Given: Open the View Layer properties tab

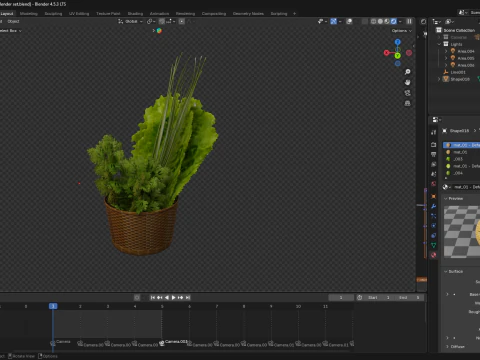Looking at the screenshot, I should [x=433, y=164].
